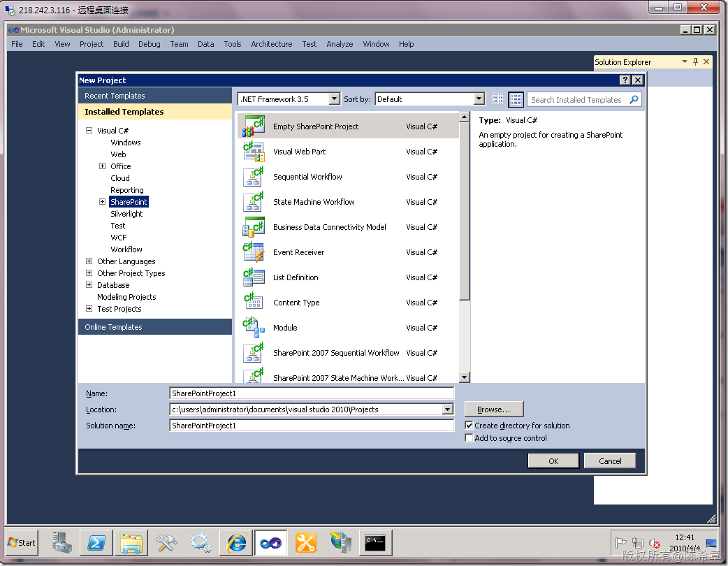Choose the Sequential Workflow template icon
The height and width of the screenshot is (566, 728).
[254, 177]
